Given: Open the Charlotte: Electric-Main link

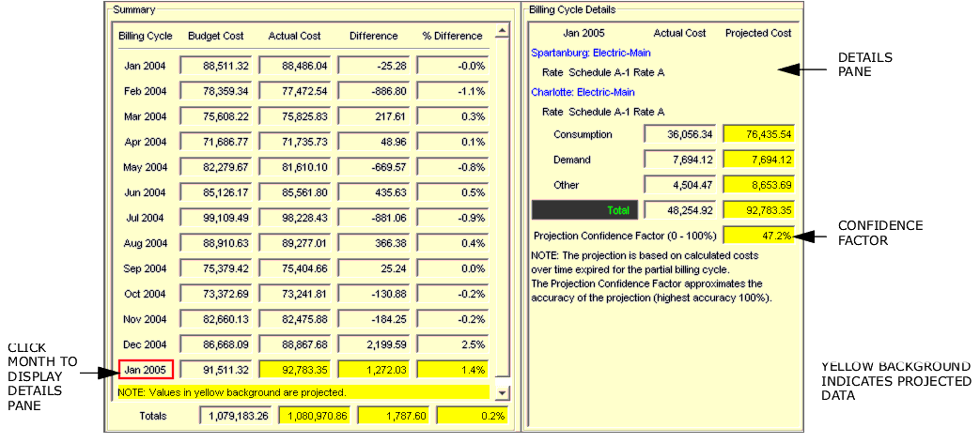Looking at the screenshot, I should click(x=583, y=92).
